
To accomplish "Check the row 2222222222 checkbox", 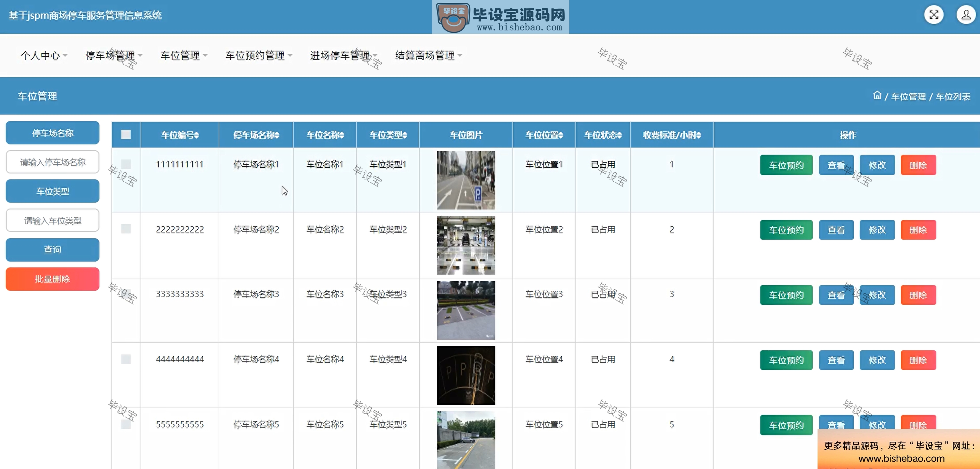I will 126,229.
